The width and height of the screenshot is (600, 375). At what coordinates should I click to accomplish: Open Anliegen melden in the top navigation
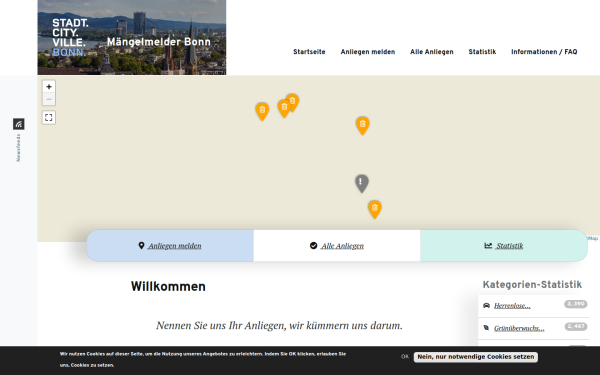368,52
